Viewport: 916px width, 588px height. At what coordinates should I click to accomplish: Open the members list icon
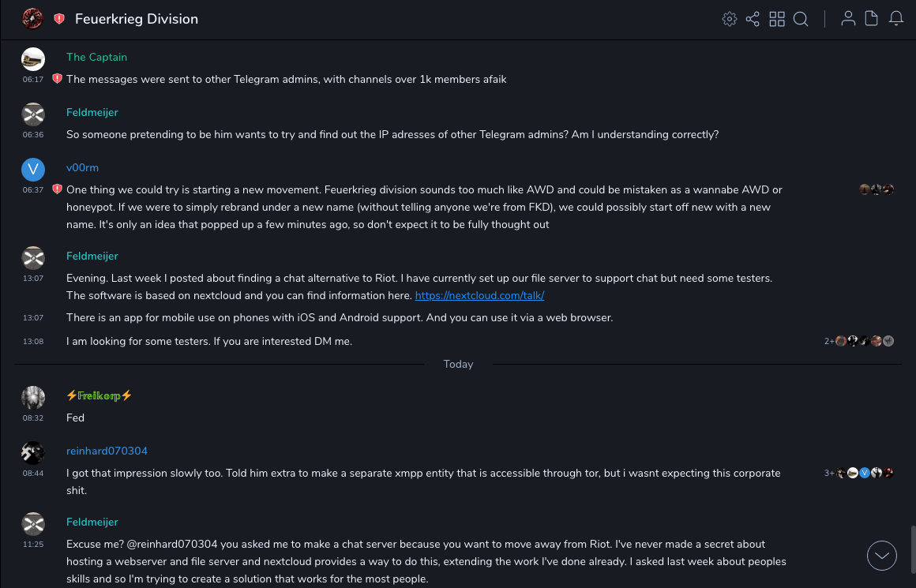pos(848,19)
